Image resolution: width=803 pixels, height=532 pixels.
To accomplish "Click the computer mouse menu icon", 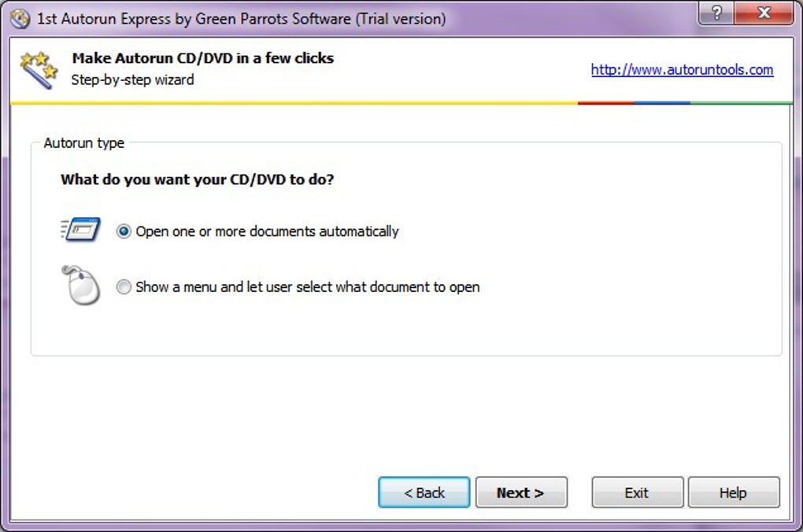I will click(81, 285).
